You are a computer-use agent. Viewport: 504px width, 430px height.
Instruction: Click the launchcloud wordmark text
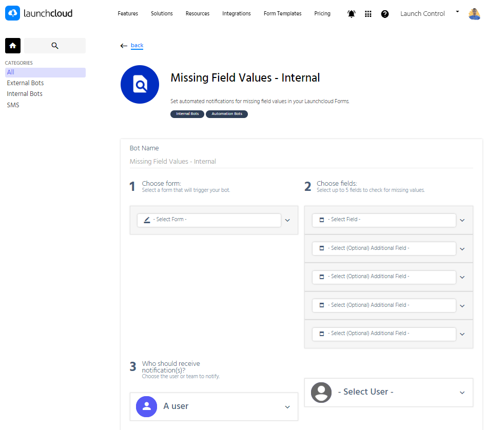48,13
